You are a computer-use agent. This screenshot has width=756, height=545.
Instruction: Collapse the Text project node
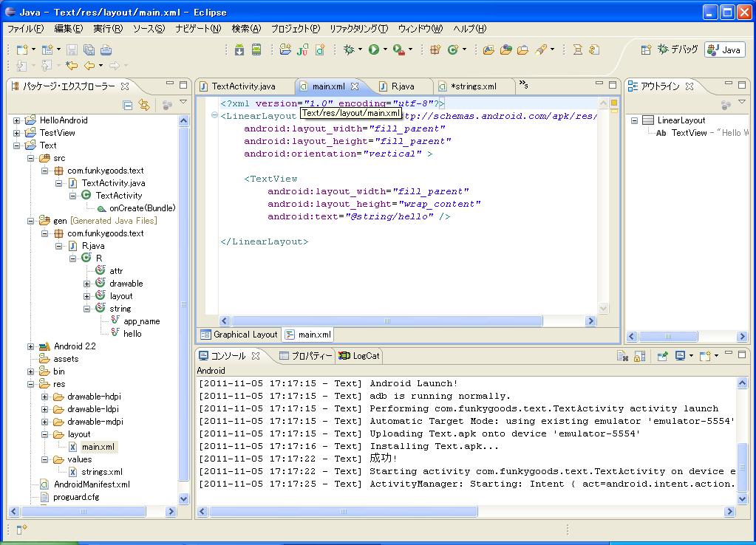pos(16,145)
